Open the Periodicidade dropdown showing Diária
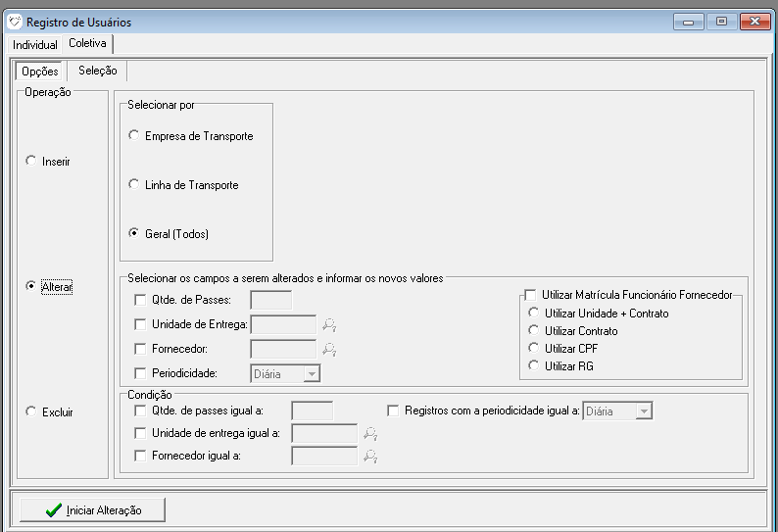 pos(311,373)
